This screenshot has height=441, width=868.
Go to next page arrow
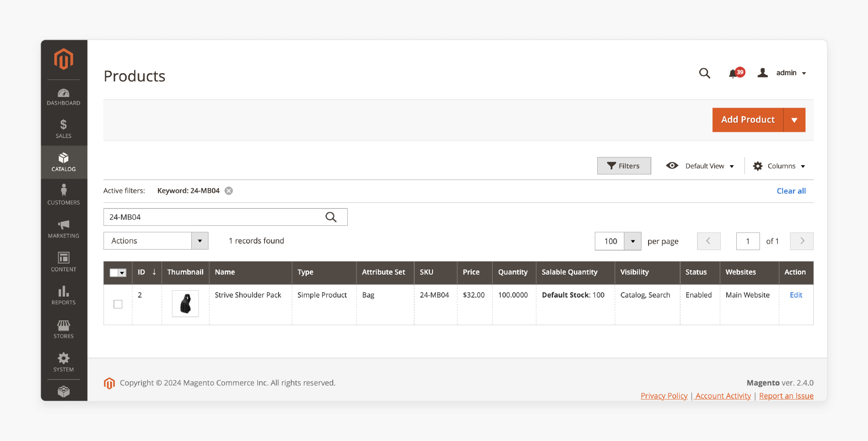(x=802, y=241)
